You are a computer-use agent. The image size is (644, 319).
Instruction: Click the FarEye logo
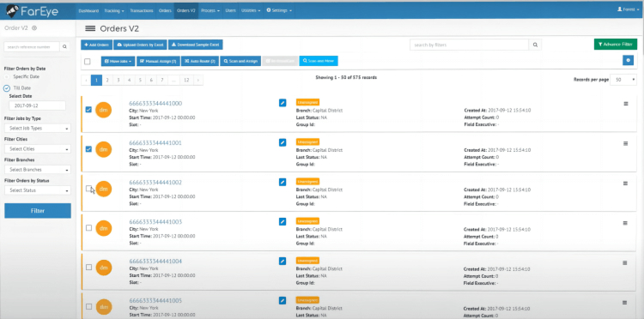click(32, 11)
